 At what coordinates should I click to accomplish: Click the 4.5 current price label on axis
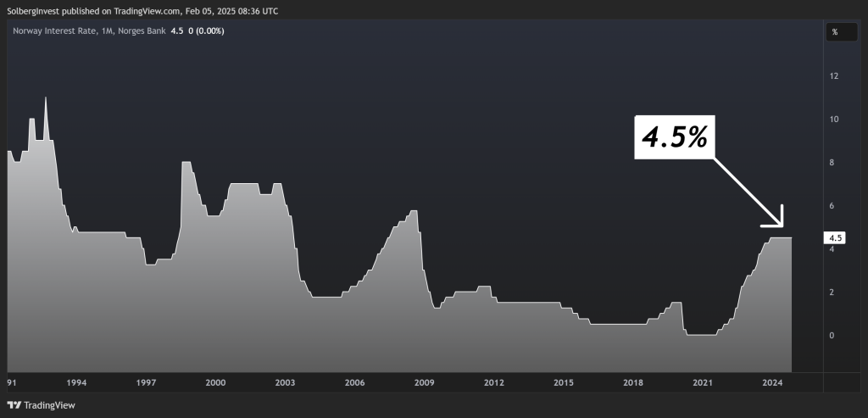[x=834, y=238]
